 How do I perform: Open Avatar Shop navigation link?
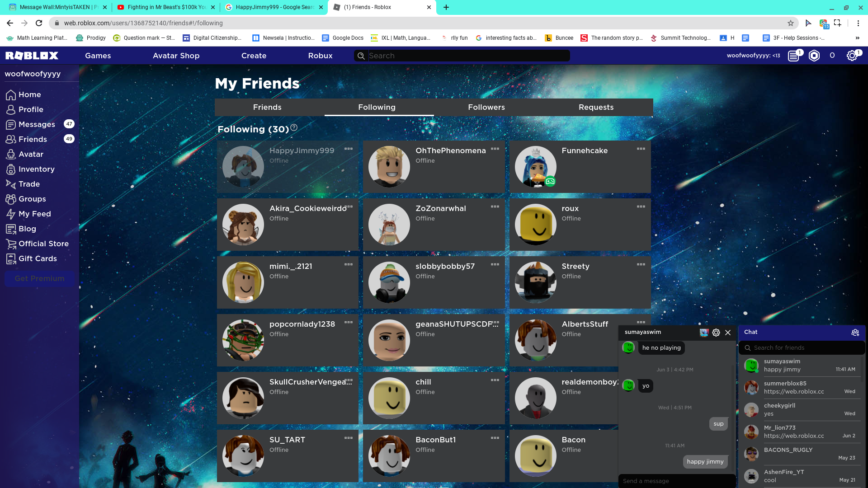(176, 56)
